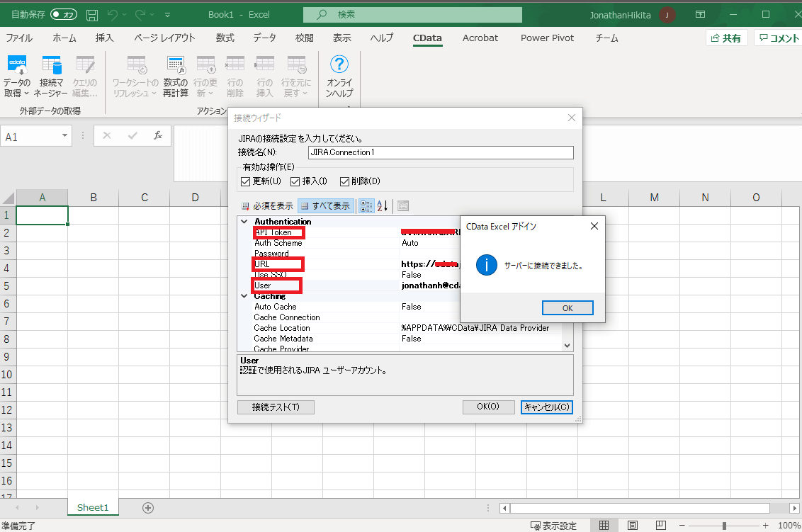Click the alphabetical A-Z sort icon
The width and height of the screenshot is (802, 532).
point(383,206)
